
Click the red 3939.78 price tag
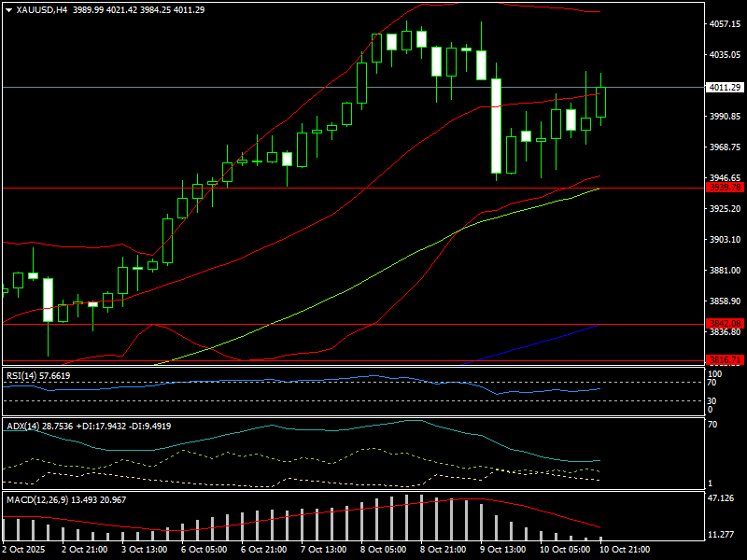(x=725, y=188)
